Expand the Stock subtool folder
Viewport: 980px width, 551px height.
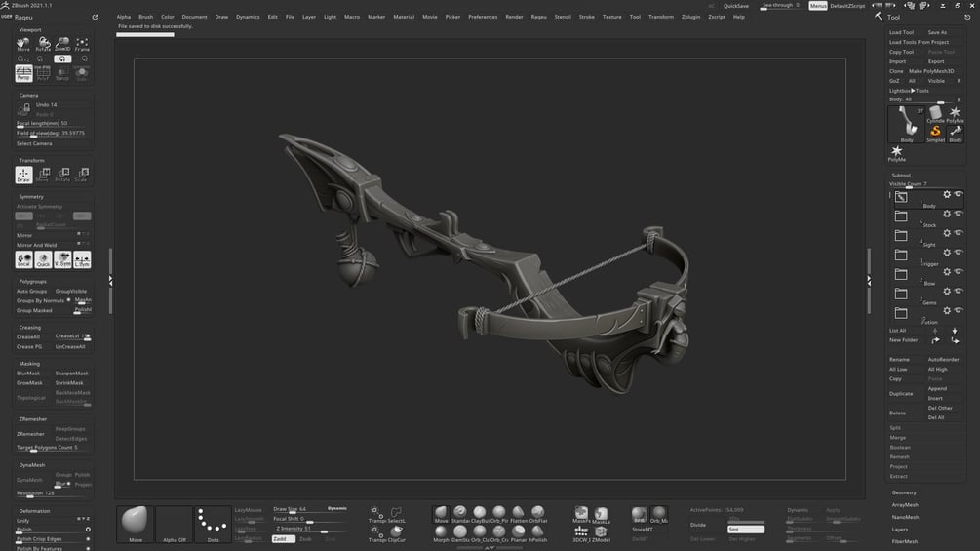point(901,216)
